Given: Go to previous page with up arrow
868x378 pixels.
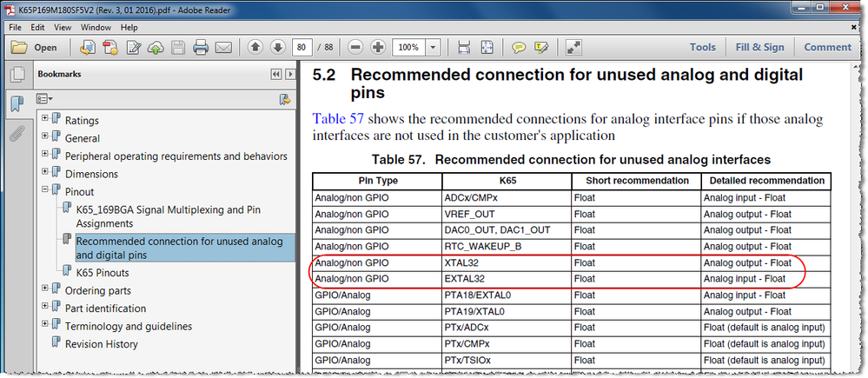Looking at the screenshot, I should [x=255, y=48].
